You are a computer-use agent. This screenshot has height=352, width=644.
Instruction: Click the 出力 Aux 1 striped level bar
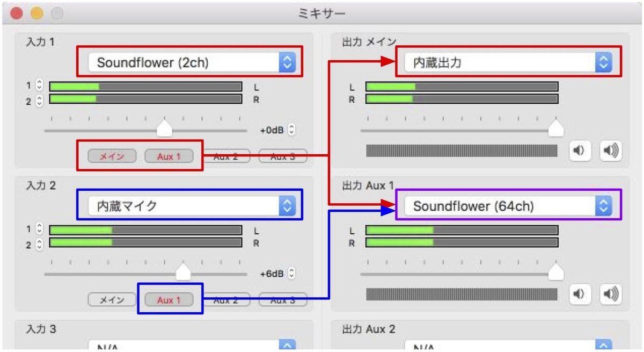coord(462,294)
